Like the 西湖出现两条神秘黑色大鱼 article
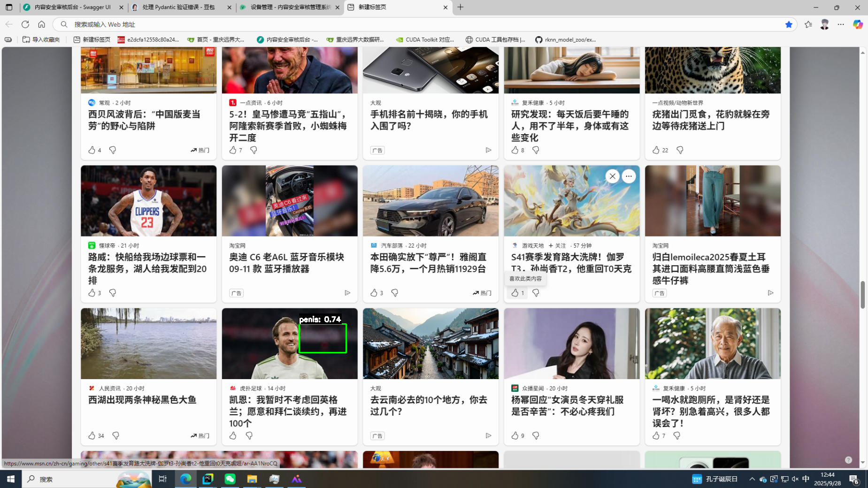Viewport: 868px width, 488px height. (x=92, y=435)
